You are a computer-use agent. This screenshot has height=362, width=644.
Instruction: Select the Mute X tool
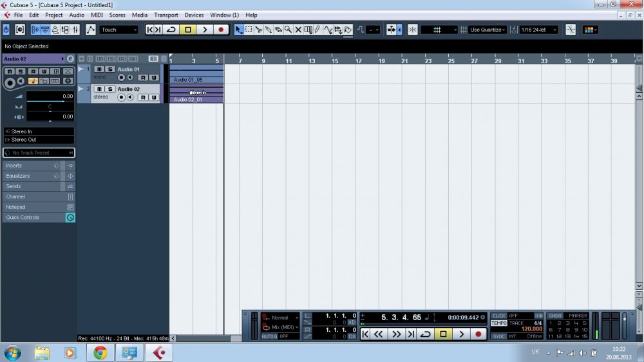pos(298,30)
